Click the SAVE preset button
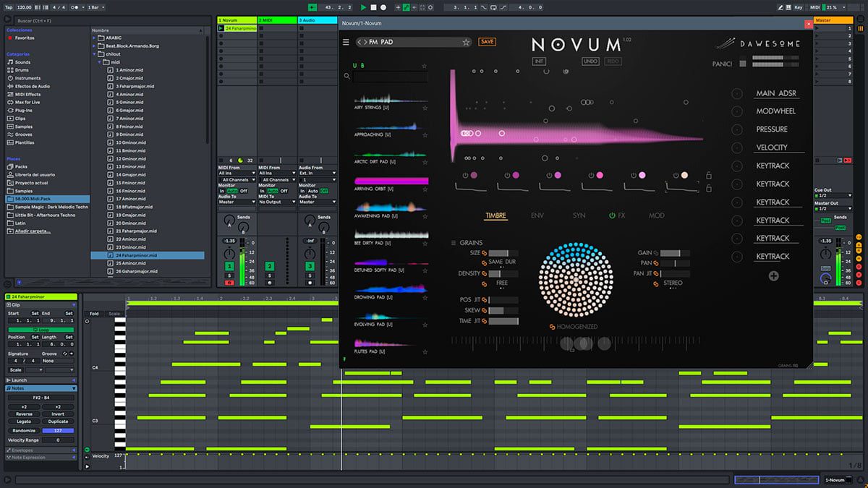Screen dimensions: 868x488 pyautogui.click(x=487, y=42)
